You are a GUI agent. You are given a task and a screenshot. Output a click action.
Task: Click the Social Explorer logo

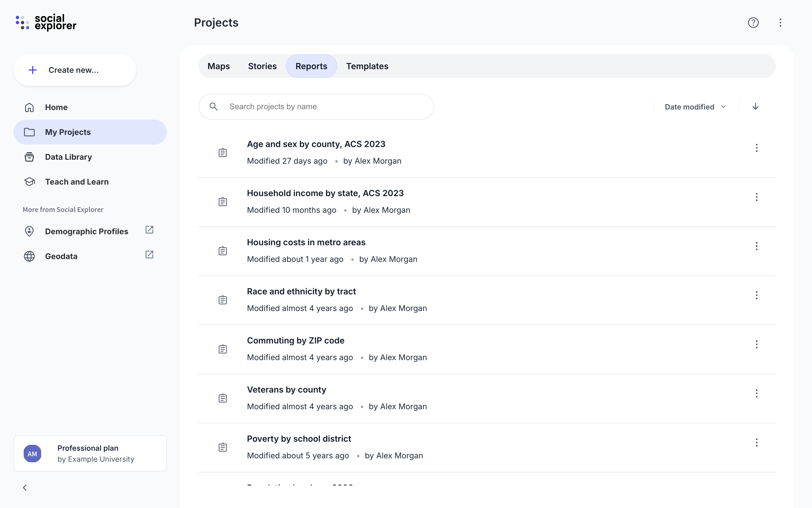(x=46, y=23)
